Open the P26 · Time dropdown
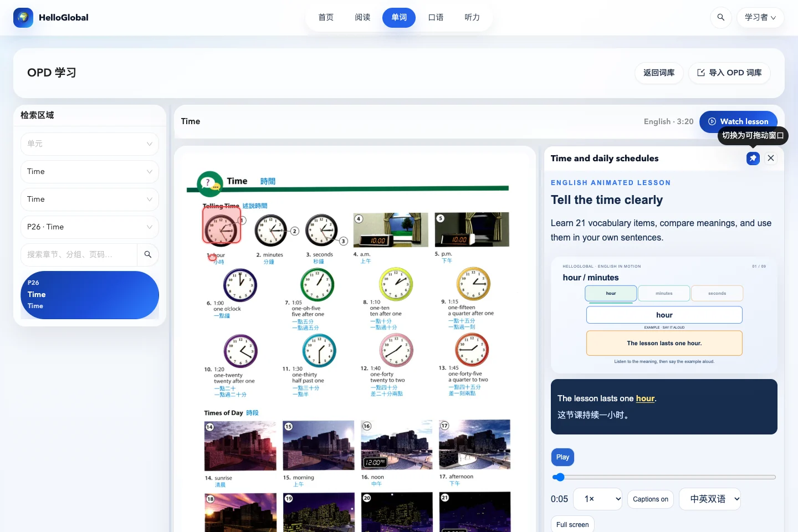The height and width of the screenshot is (532, 798). tap(90, 227)
